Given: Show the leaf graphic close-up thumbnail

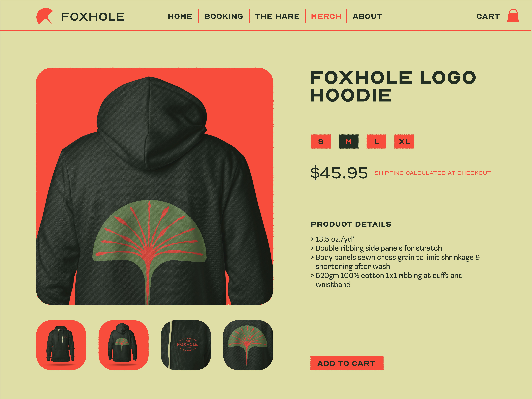Looking at the screenshot, I should pyautogui.click(x=248, y=345).
